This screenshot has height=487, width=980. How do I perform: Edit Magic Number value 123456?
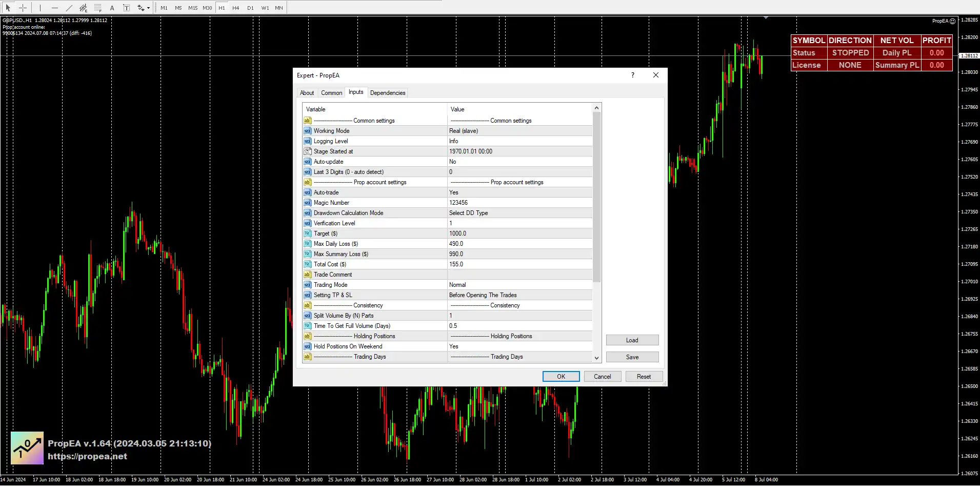[519, 203]
